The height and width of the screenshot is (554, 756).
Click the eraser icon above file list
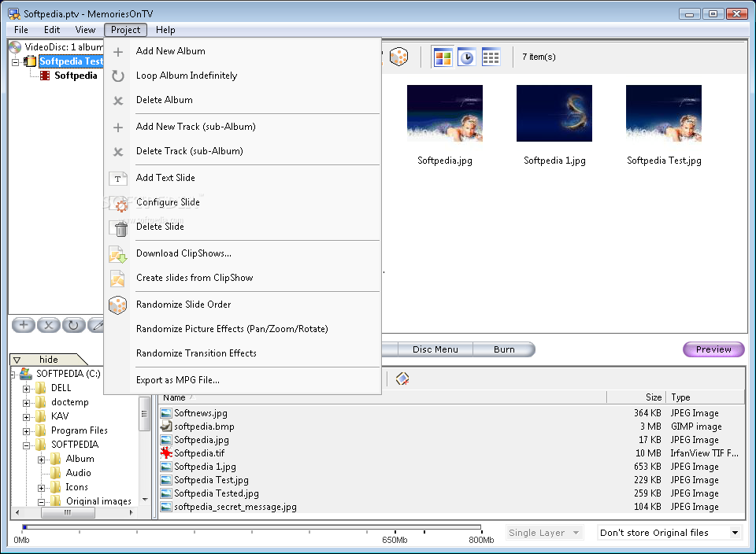pyautogui.click(x=402, y=379)
